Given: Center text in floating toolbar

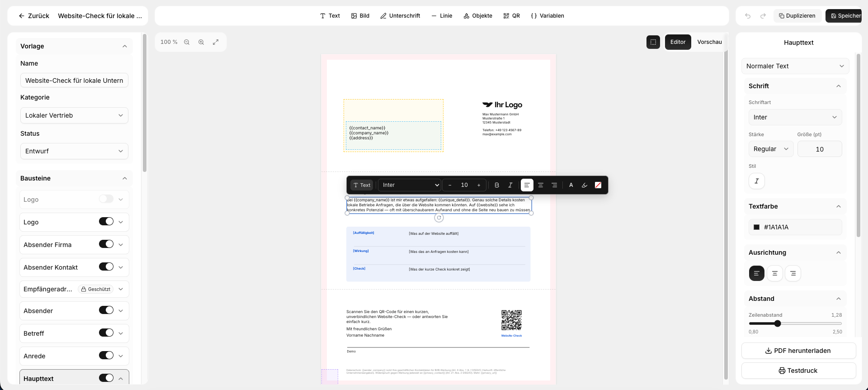Looking at the screenshot, I should 541,185.
